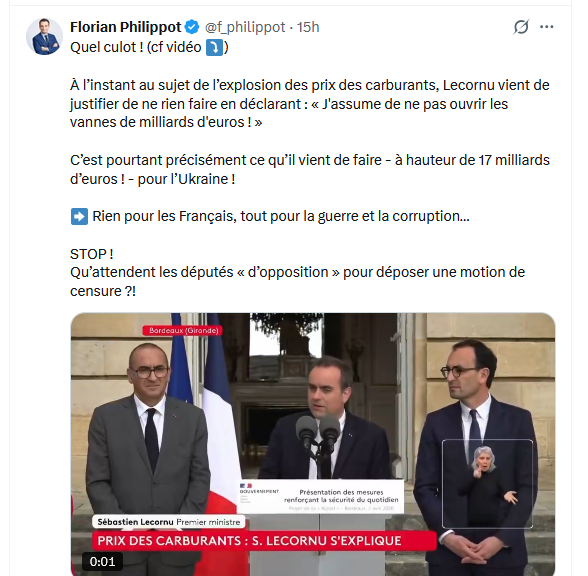Click the "PRIX DES CARBURANTS" red banner
The width and height of the screenshot is (588, 576).
264,541
